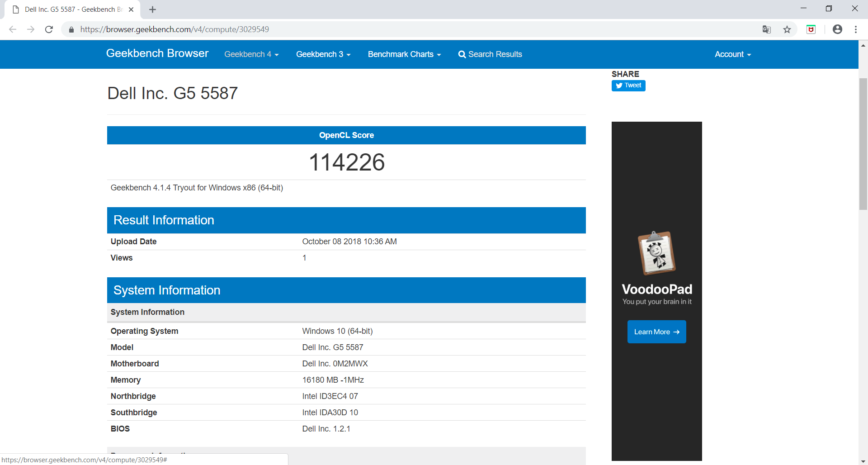The image size is (868, 465).
Task: Click the Motherboard value Dell Inc. 0M2MWX
Action: (335, 364)
